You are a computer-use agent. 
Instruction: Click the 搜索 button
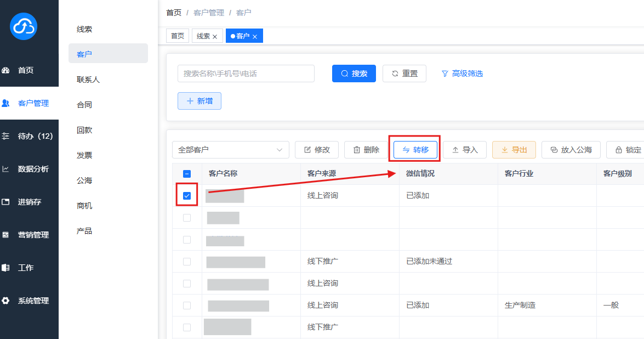[354, 74]
